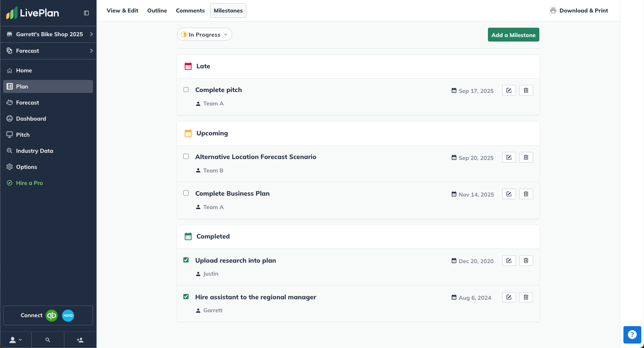Open the account menu chevron at bottom left

point(15,340)
